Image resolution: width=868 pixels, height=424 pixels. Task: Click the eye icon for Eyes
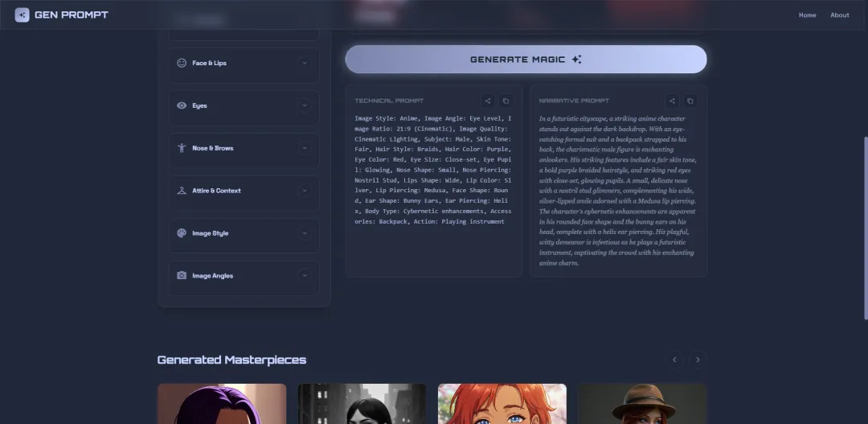coord(182,105)
